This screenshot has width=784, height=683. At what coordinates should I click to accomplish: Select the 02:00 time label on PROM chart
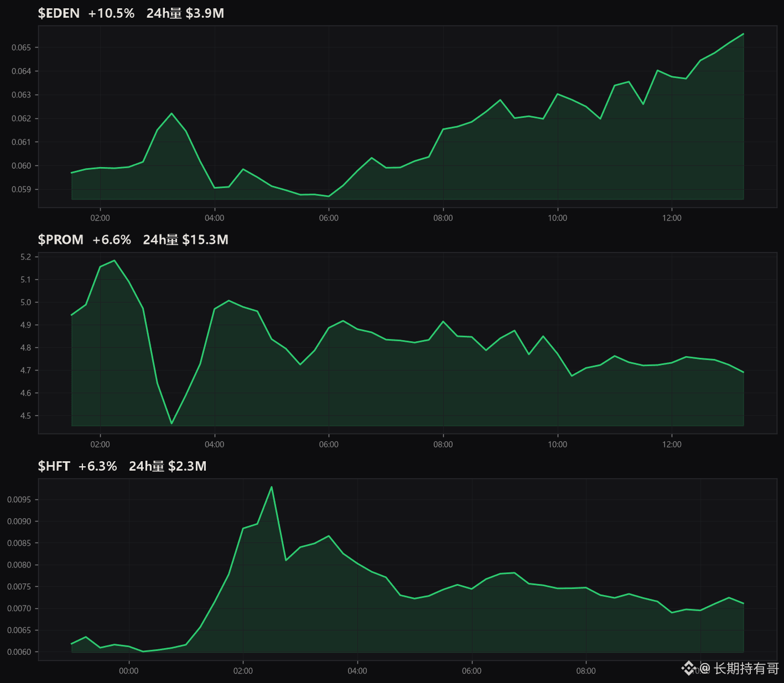tap(100, 445)
